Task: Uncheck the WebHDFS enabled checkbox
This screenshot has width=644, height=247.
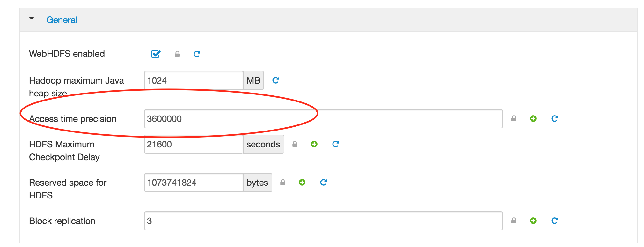Action: click(x=155, y=54)
